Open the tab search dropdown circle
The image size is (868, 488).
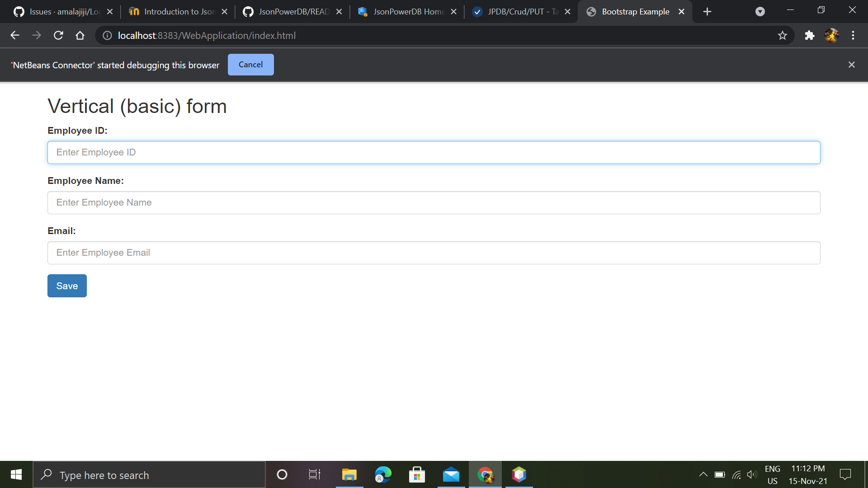[x=760, y=11]
